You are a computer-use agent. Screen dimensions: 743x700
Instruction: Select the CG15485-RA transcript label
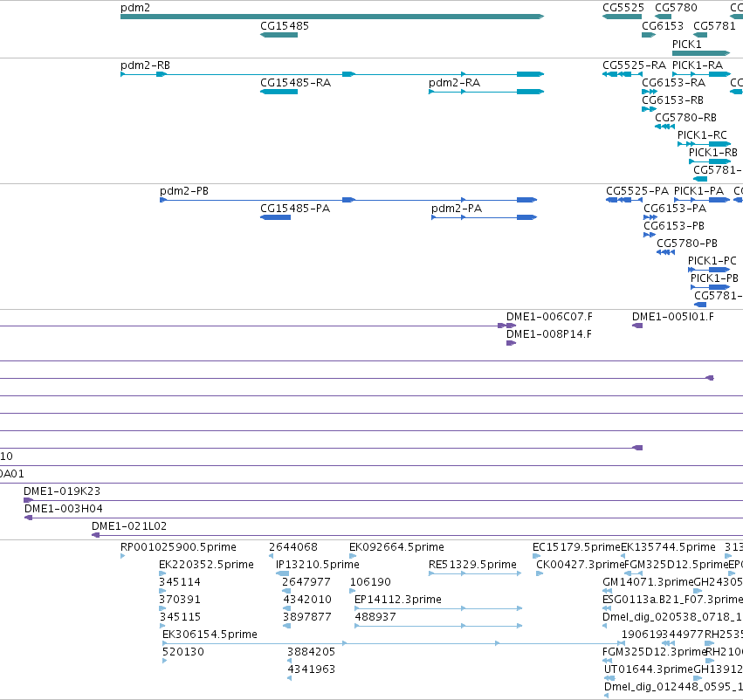tap(295, 83)
